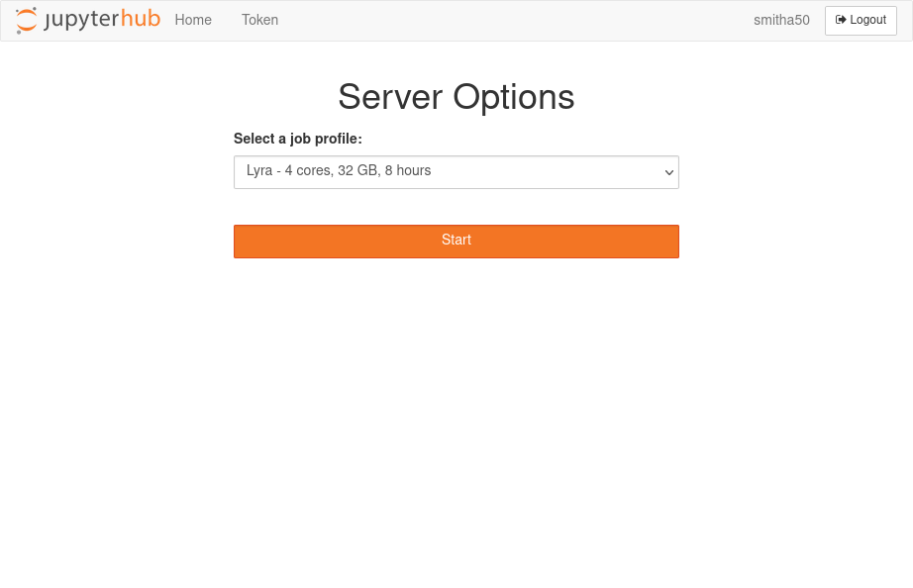The width and height of the screenshot is (913, 588).
Task: Open the Home page from navbar
Action: (x=193, y=20)
